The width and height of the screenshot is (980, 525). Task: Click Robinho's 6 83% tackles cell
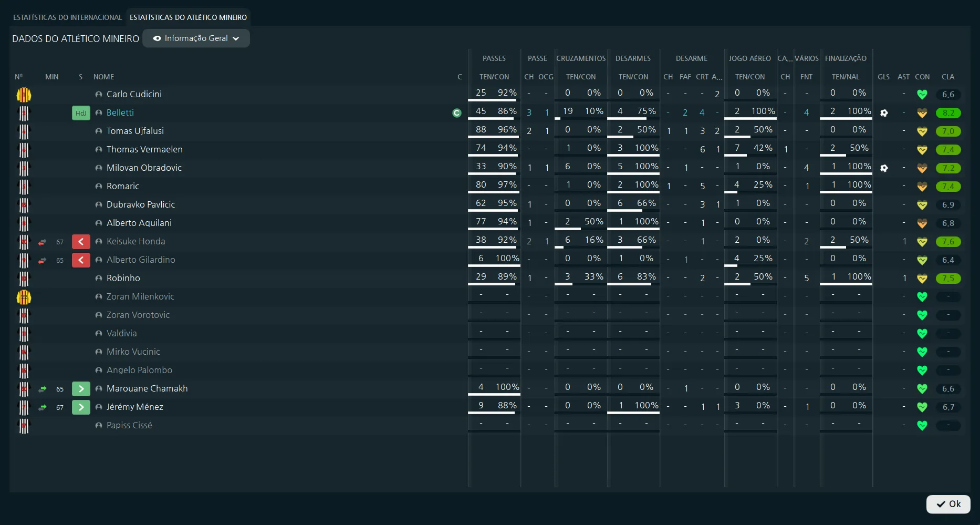click(x=633, y=277)
